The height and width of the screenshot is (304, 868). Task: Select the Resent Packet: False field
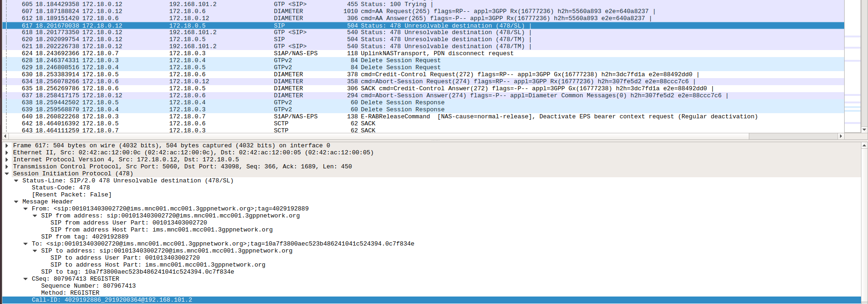pos(72,195)
